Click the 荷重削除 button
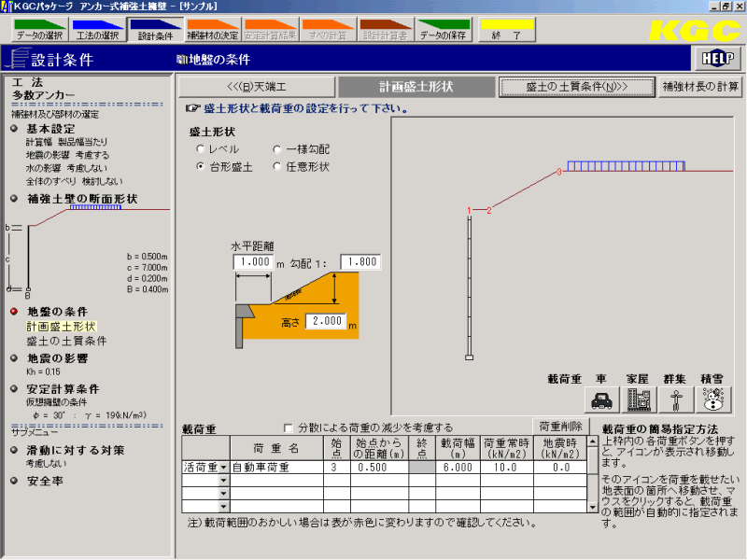Viewport: 747px width, 560px height. tap(559, 427)
